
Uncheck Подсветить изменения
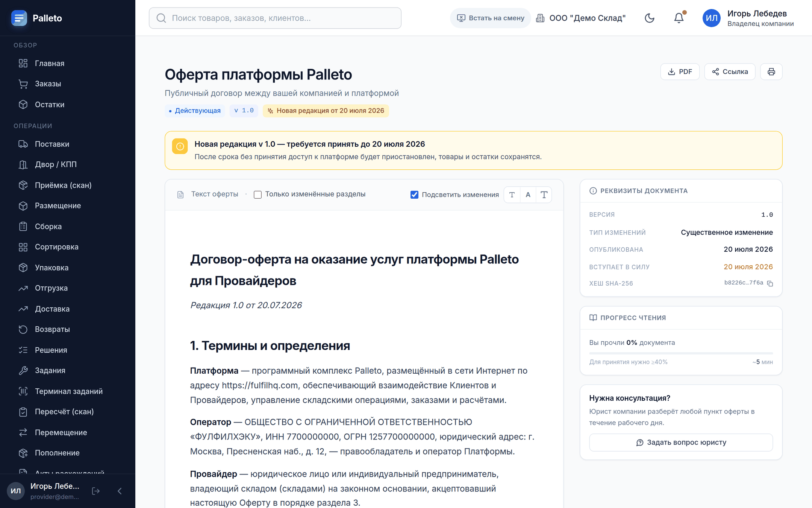tap(414, 195)
